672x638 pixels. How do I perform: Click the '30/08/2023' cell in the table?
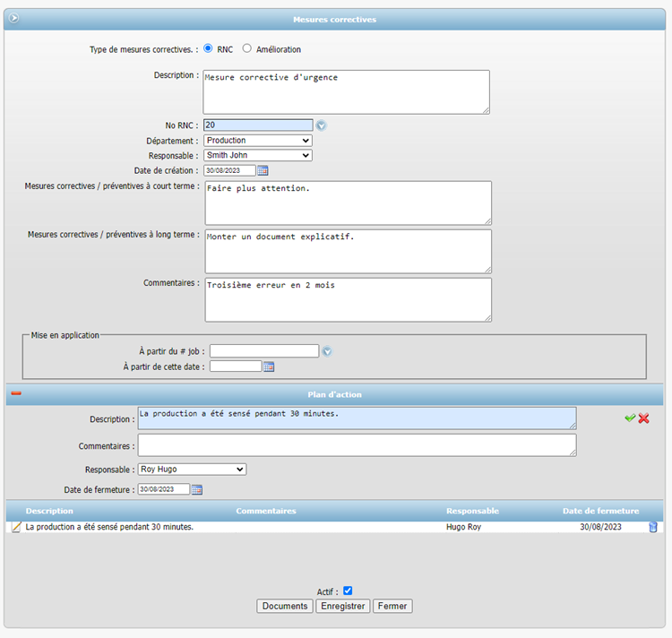coord(600,527)
